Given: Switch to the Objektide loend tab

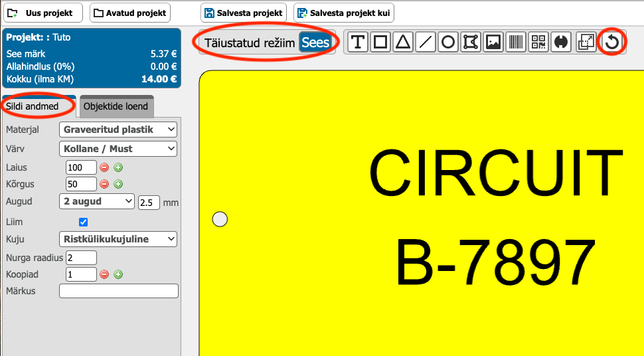Looking at the screenshot, I should pyautogui.click(x=116, y=106).
